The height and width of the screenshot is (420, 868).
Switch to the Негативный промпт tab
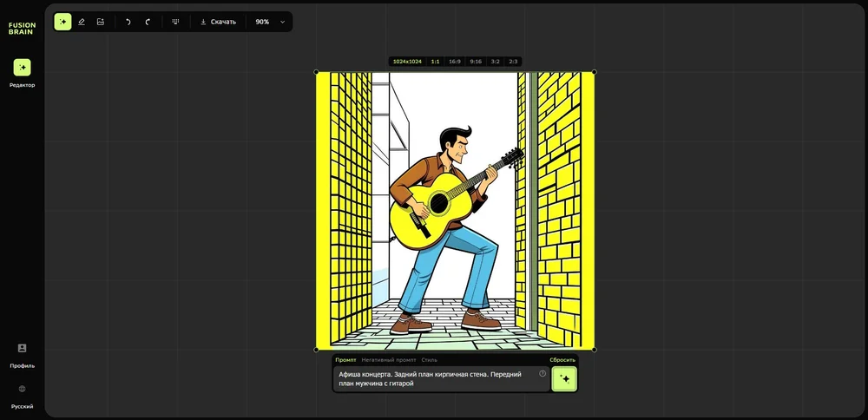coord(388,360)
